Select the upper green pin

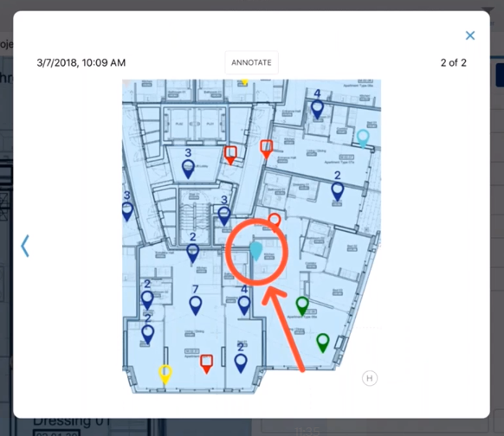tap(302, 306)
